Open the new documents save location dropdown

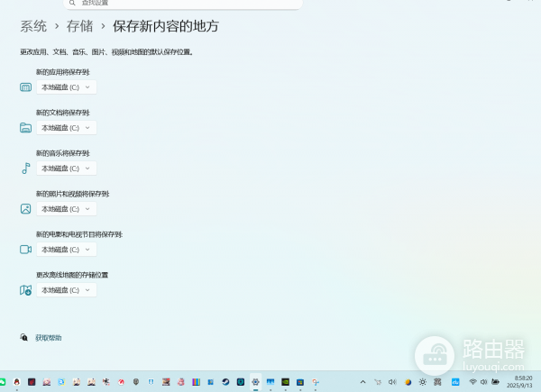[x=66, y=128]
